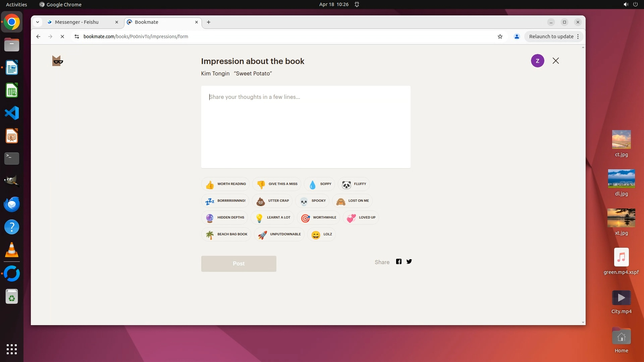Open a new browser tab
The image size is (644, 362).
tap(209, 22)
